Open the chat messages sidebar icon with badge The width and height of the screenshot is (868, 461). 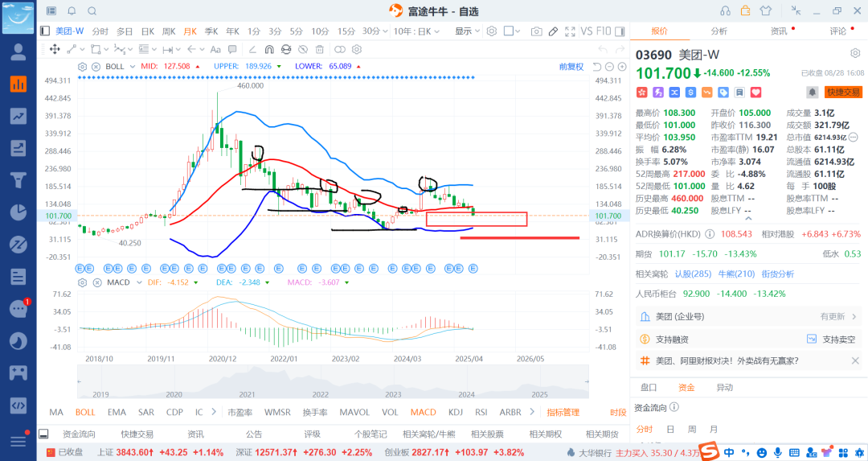point(18,309)
